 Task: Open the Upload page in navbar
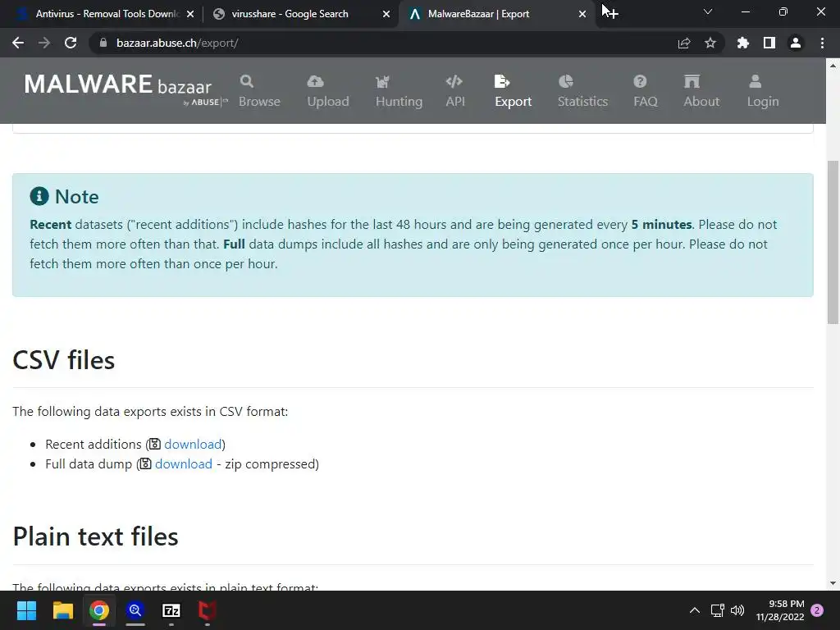click(328, 91)
